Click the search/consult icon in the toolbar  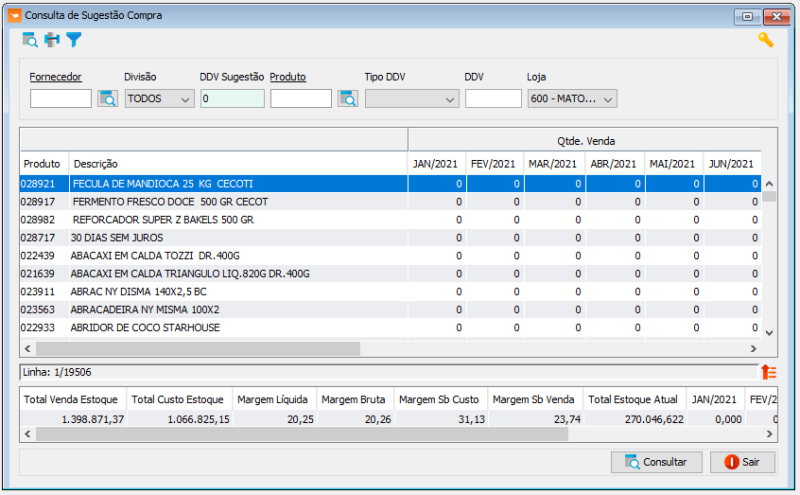[30, 40]
